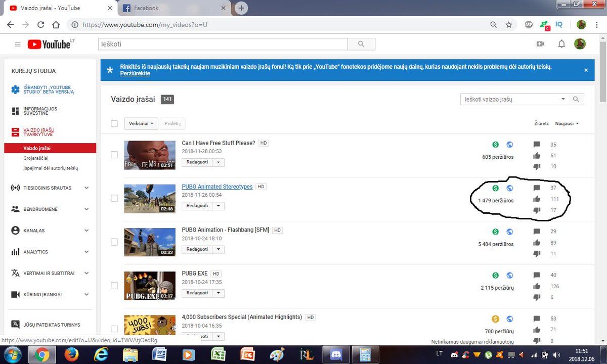Open the AdBlock Plus extension icon
The width and height of the screenshot is (607, 364).
(x=529, y=24)
